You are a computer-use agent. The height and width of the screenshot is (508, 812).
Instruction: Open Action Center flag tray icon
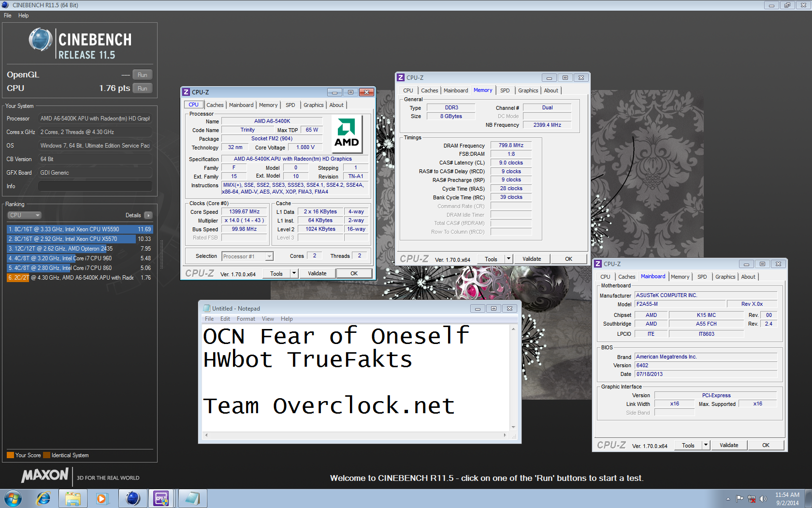pyautogui.click(x=740, y=499)
